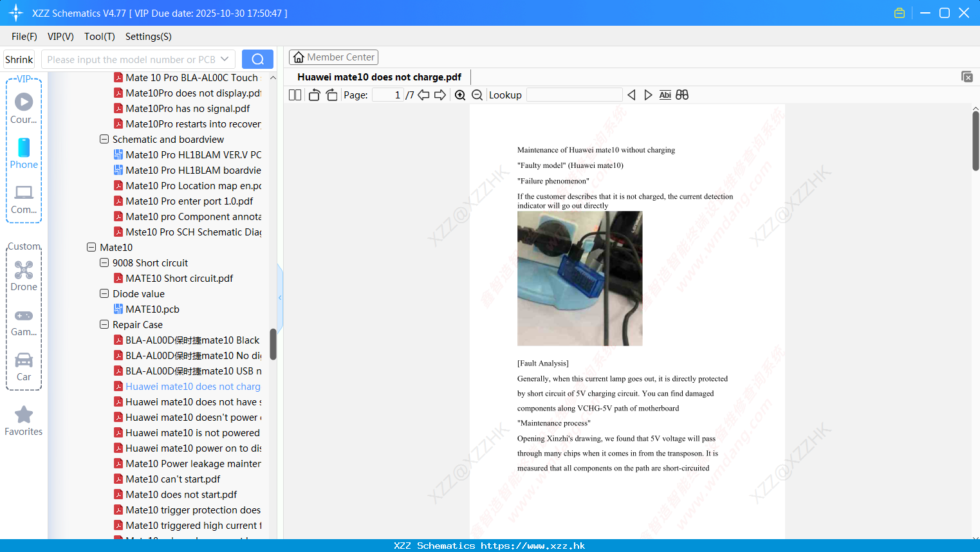
Task: Collapse the Repair Case node
Action: (104, 324)
